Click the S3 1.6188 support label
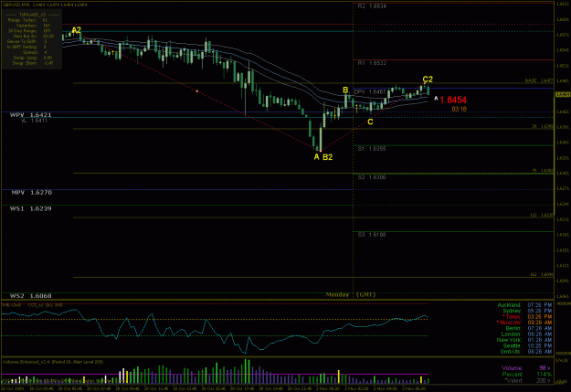This screenshot has height=392, width=571. coord(372,235)
